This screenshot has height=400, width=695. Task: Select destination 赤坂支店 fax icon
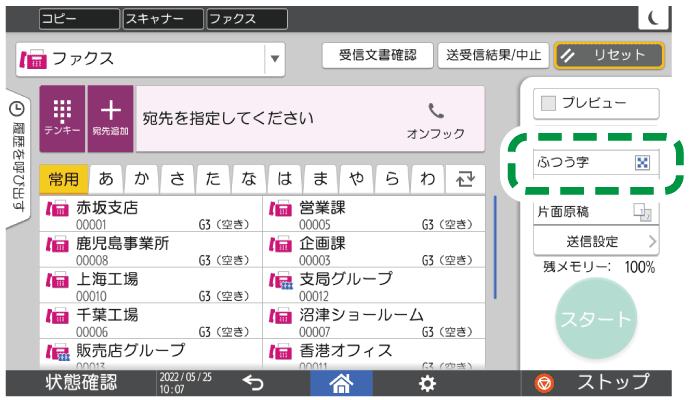[58, 208]
